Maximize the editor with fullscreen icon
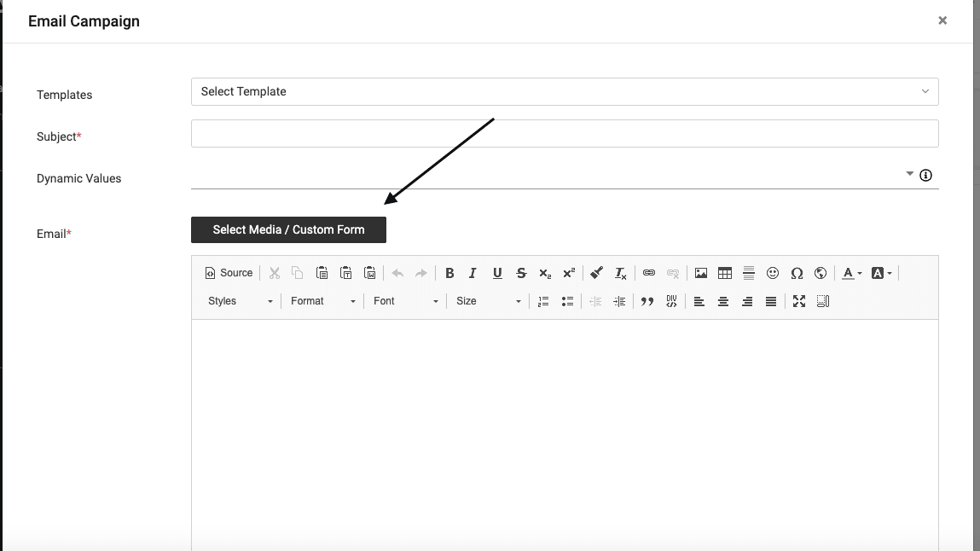The image size is (980, 551). point(799,301)
